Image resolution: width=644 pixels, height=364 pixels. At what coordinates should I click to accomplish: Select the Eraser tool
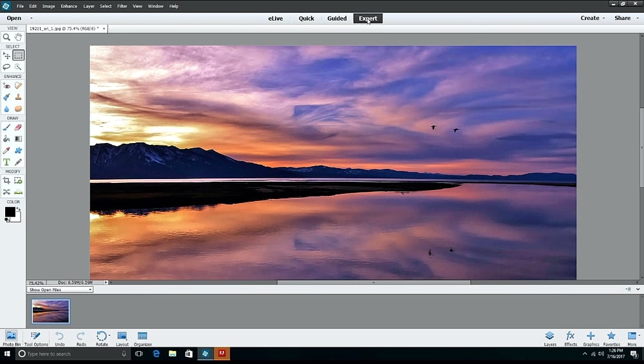(18, 128)
